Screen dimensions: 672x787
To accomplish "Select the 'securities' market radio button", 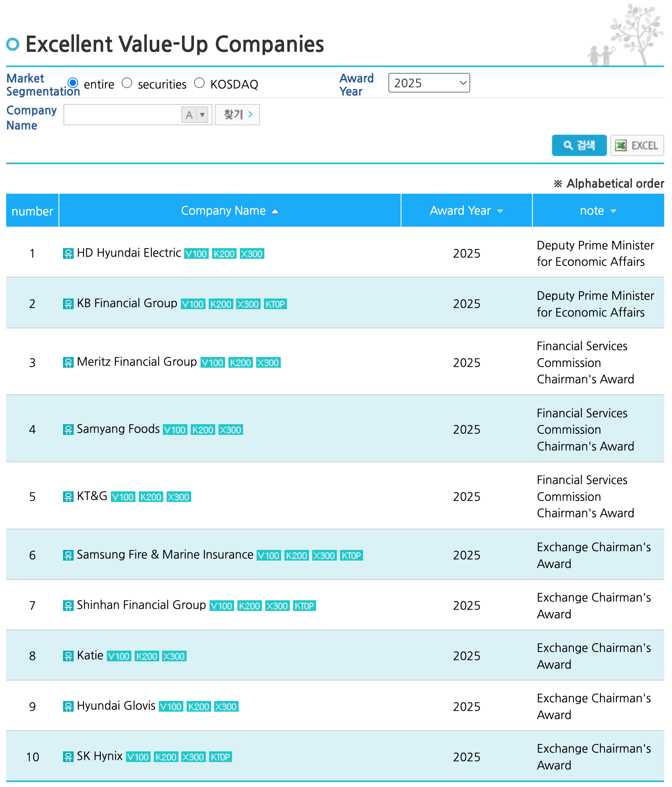I will pos(127,83).
